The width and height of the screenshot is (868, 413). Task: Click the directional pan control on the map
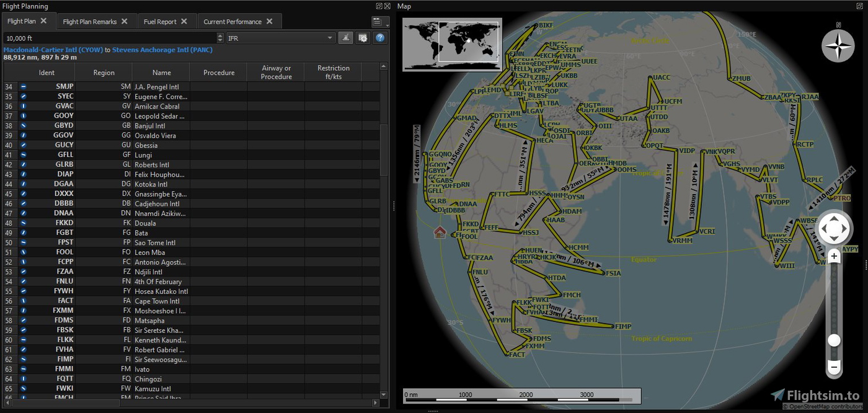coord(834,228)
